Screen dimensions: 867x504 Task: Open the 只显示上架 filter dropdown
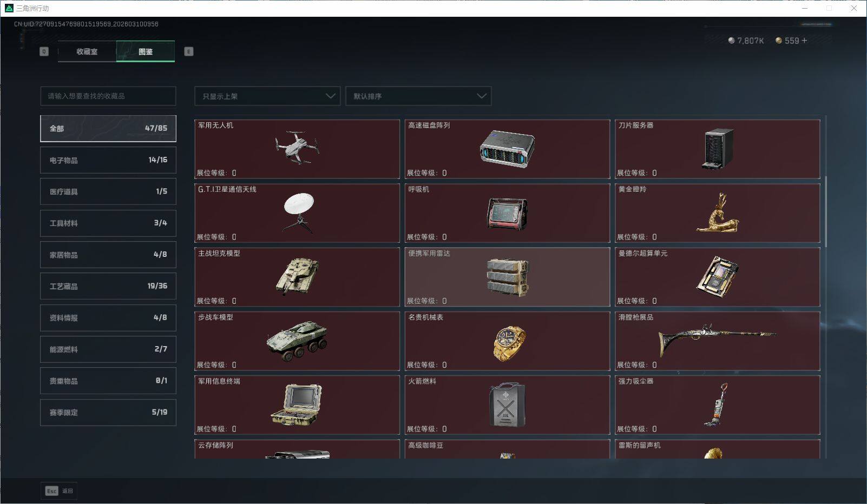[267, 96]
